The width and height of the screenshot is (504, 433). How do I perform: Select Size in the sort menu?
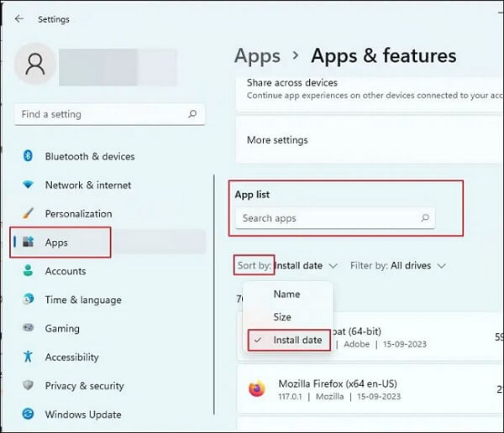[x=282, y=317]
